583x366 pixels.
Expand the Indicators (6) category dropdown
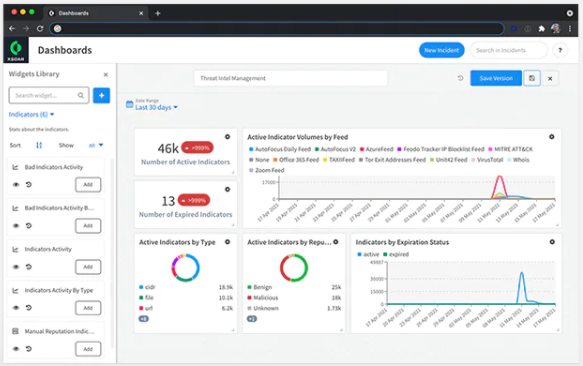pos(31,114)
